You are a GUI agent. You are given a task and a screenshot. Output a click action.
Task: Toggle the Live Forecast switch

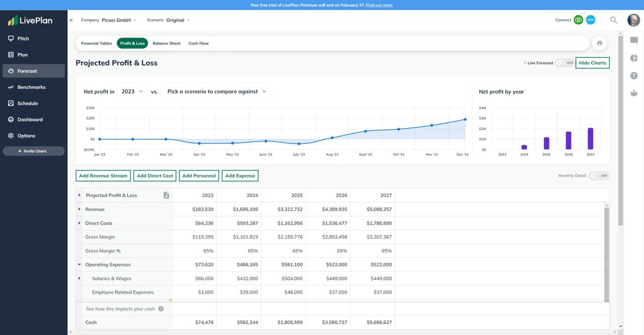coord(565,63)
